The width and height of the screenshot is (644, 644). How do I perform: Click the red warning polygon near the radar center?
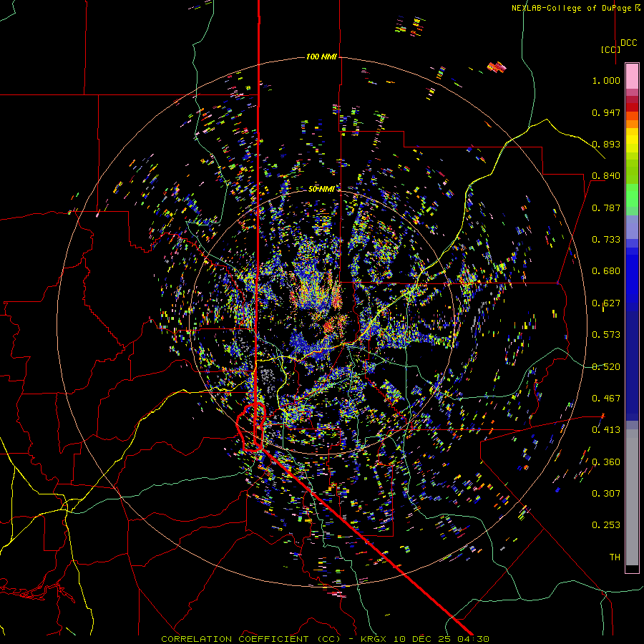click(251, 428)
